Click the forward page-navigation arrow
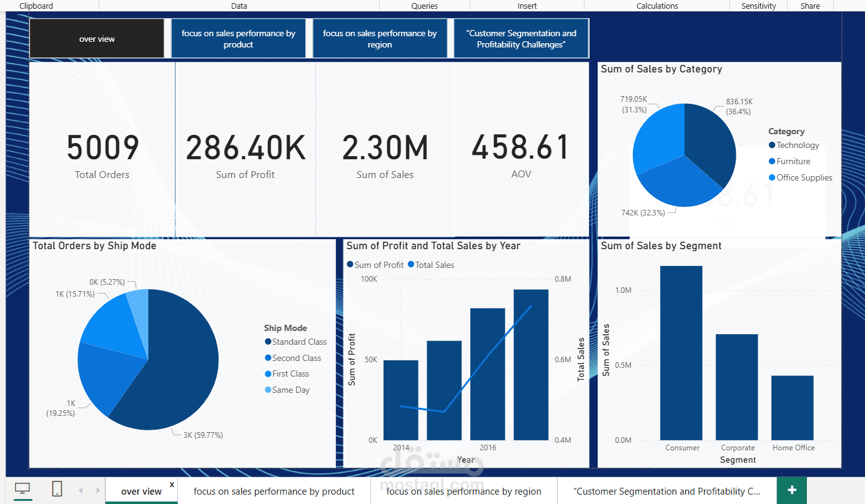865x504 pixels. pos(97,490)
